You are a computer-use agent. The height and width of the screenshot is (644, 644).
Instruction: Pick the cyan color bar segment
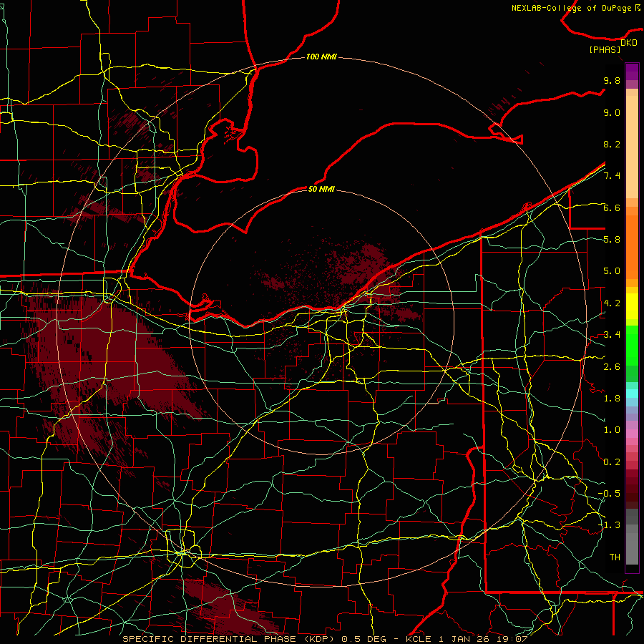(x=632, y=393)
